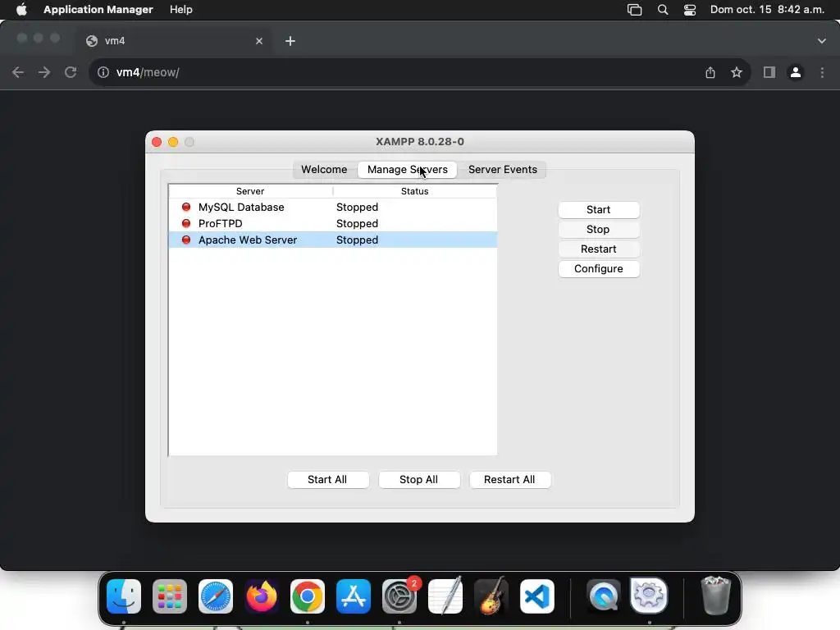Open System Preferences with badge in dock

[x=399, y=596]
